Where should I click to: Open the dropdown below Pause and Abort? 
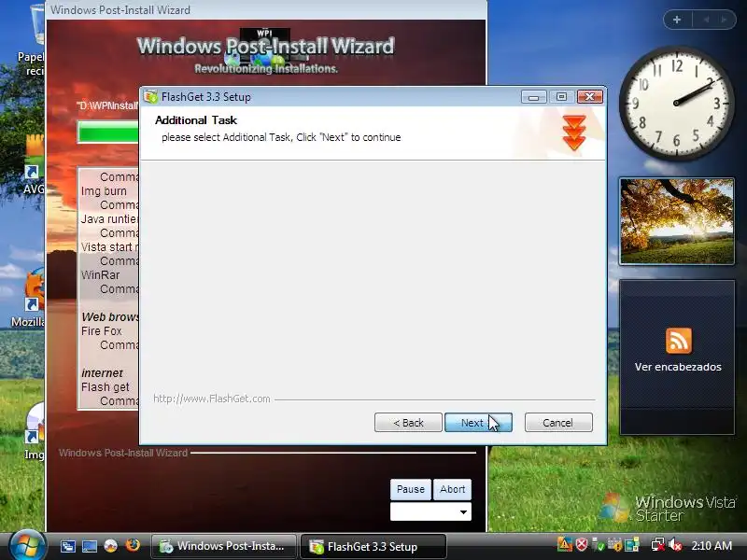[x=430, y=511]
